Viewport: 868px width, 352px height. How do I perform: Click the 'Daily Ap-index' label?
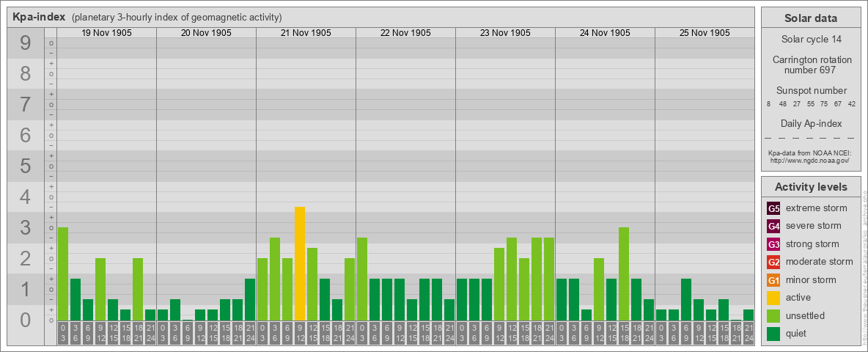[812, 123]
